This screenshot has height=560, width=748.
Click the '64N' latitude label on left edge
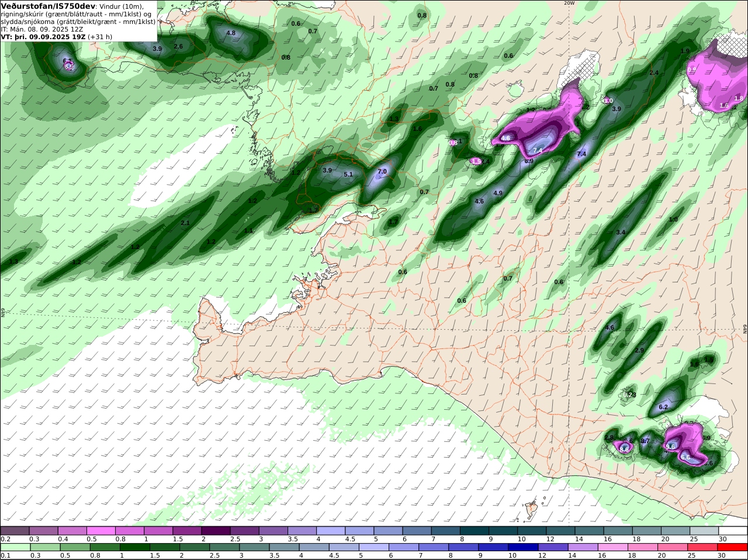3,312
